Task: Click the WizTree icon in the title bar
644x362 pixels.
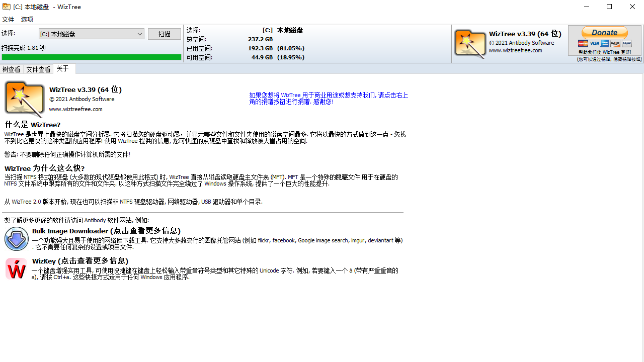Action: click(x=6, y=7)
